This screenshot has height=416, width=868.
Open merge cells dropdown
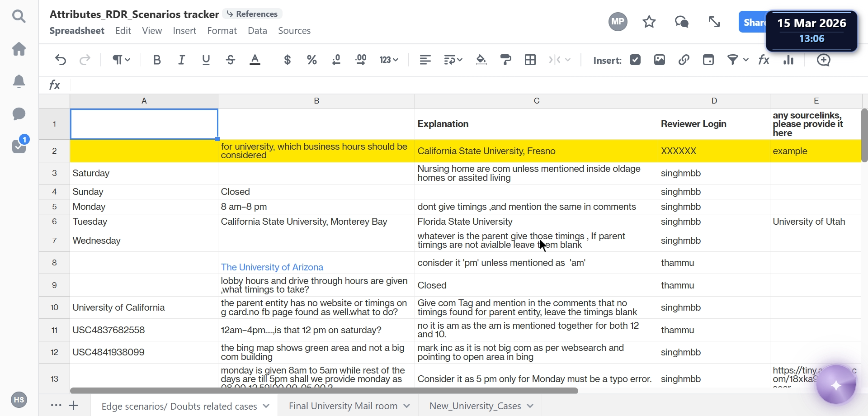(x=560, y=60)
